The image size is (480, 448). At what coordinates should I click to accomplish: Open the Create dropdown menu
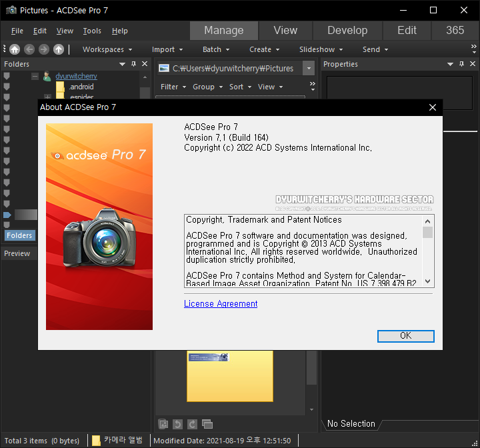point(264,49)
